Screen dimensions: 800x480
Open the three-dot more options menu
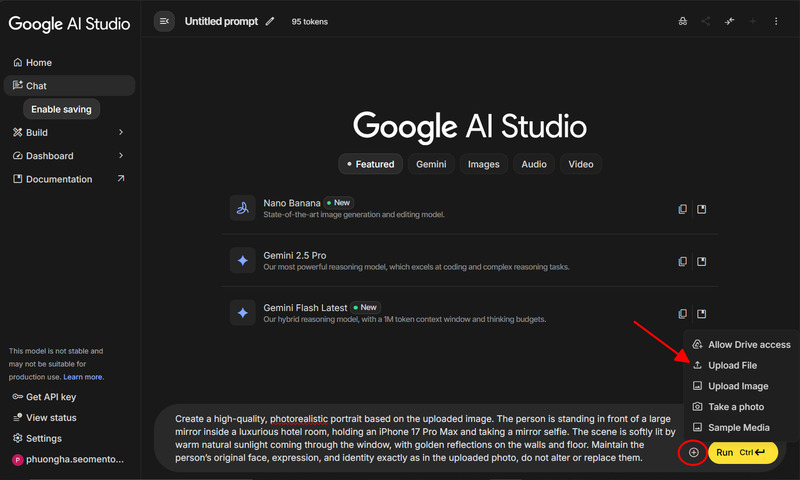point(776,21)
